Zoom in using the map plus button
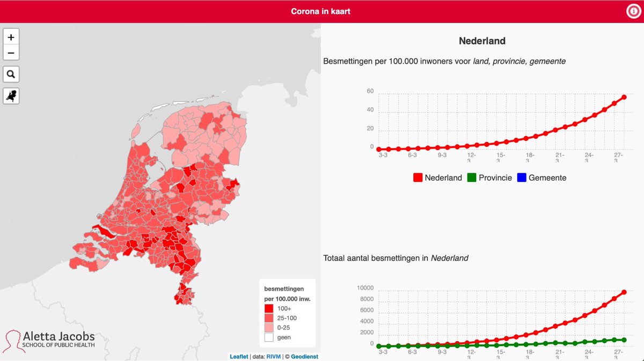Screen dimensions: 644x361 [x=11, y=37]
